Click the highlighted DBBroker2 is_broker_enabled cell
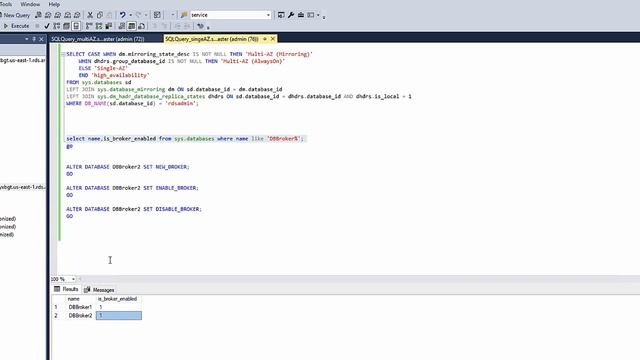 [x=119, y=316]
